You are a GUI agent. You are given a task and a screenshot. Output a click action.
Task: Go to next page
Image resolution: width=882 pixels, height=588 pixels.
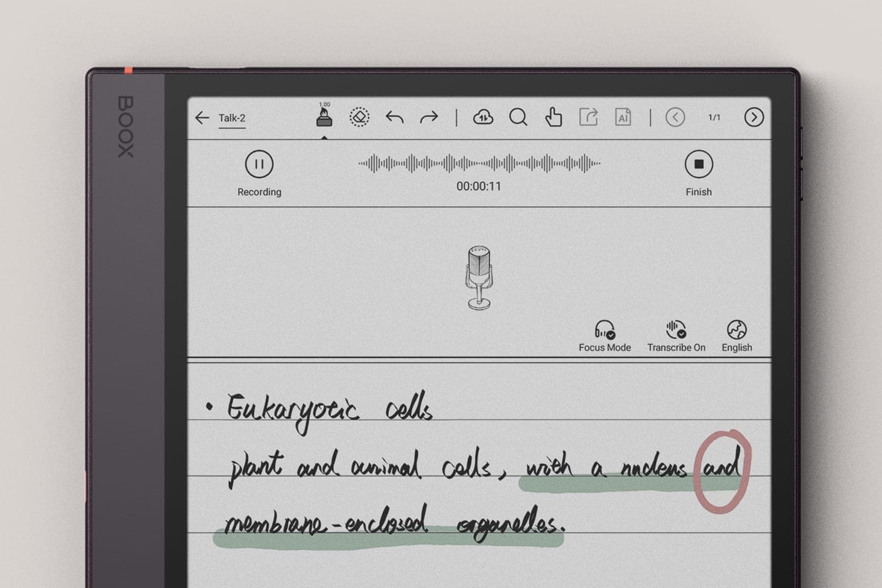point(754,117)
